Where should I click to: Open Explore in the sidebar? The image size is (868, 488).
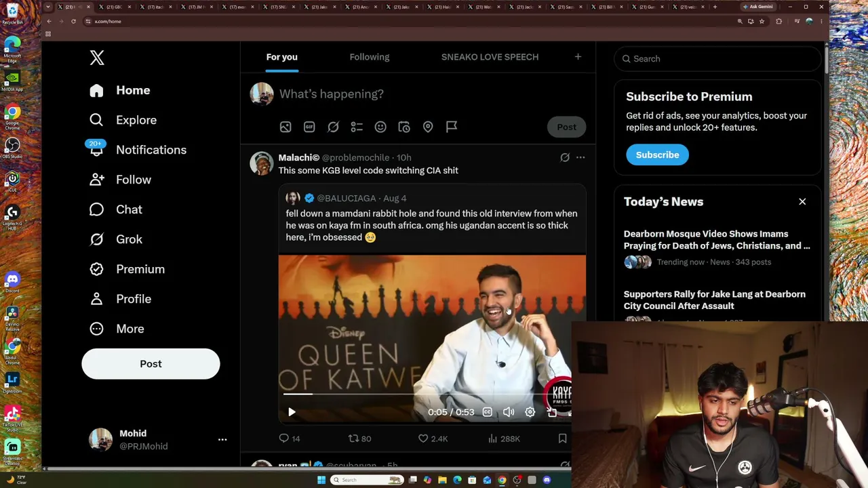(123, 120)
